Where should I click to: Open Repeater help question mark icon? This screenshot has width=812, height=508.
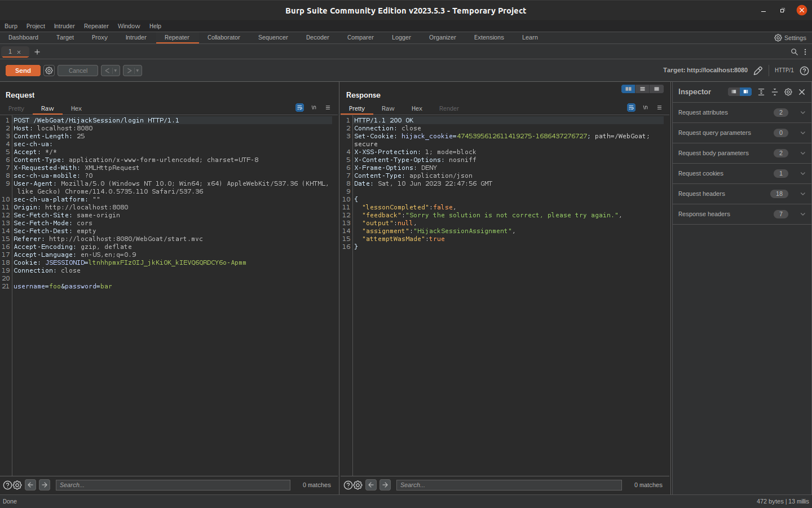pos(804,71)
